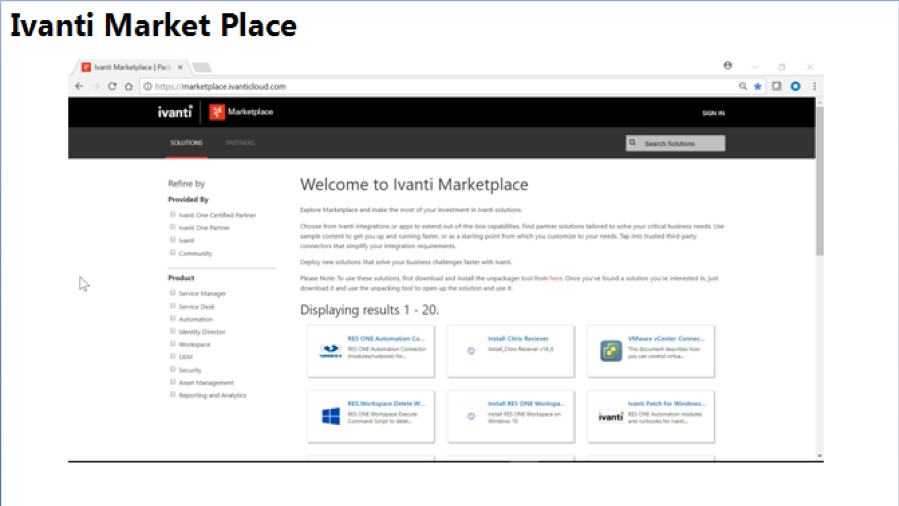The image size is (899, 506).
Task: Tick the Service Manager product filter
Action: pyautogui.click(x=173, y=293)
